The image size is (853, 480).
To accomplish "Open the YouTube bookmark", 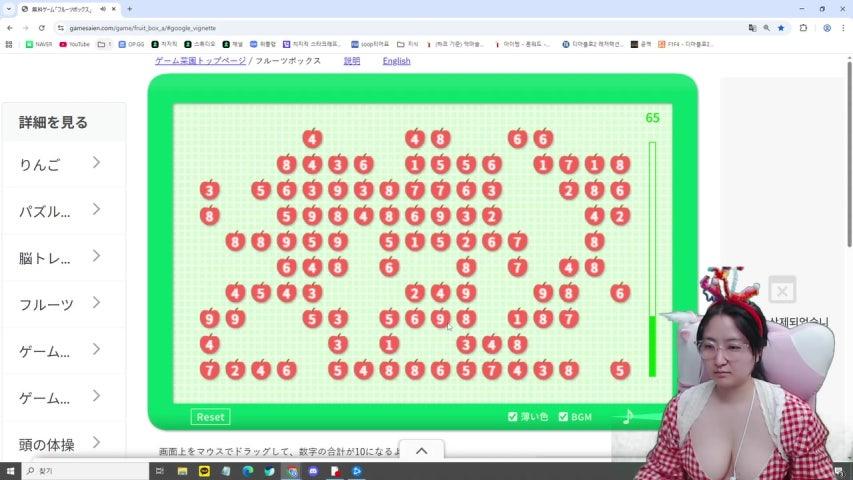I will pos(74,44).
